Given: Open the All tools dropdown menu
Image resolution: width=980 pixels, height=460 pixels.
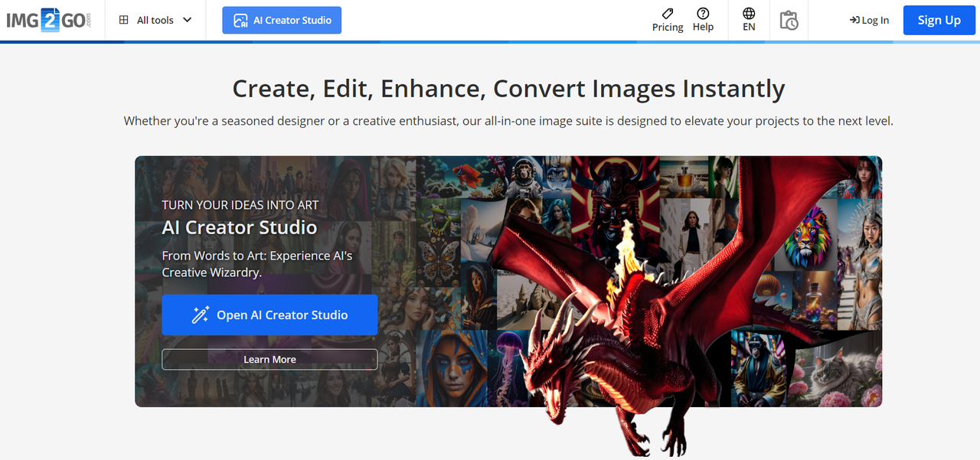Looking at the screenshot, I should pyautogui.click(x=156, y=20).
